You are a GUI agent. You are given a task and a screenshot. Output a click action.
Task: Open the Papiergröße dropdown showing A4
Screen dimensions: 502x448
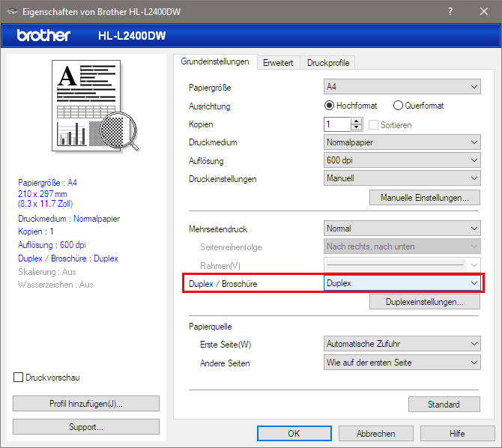tap(402, 87)
